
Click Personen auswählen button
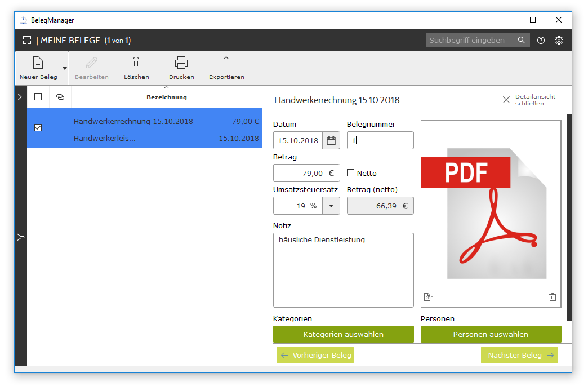click(491, 334)
